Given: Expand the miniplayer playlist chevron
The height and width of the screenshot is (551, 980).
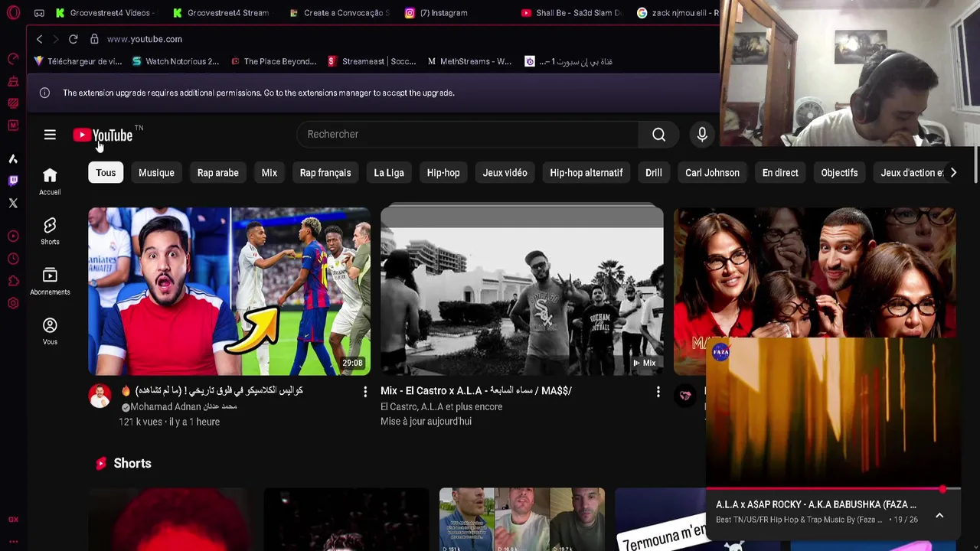Looking at the screenshot, I should point(939,515).
